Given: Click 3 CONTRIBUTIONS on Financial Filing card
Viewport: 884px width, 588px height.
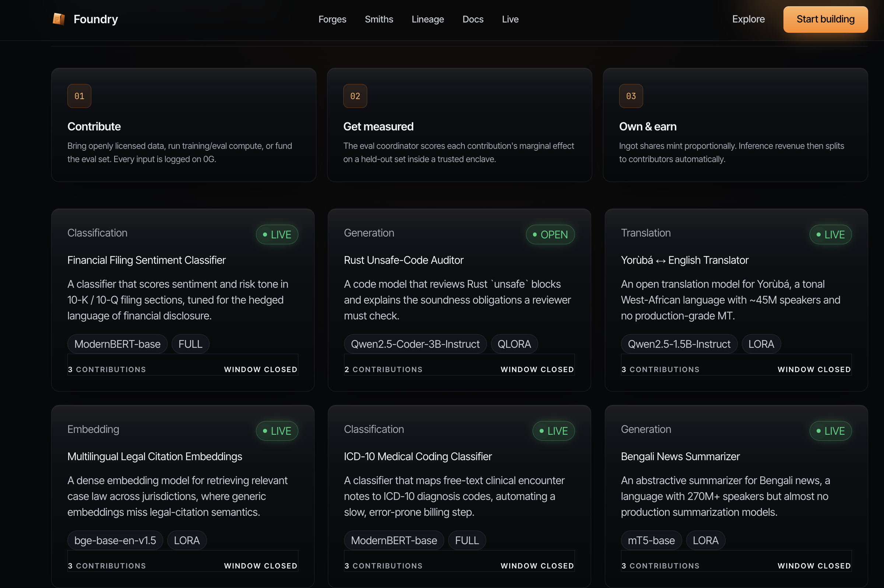Looking at the screenshot, I should click(106, 370).
